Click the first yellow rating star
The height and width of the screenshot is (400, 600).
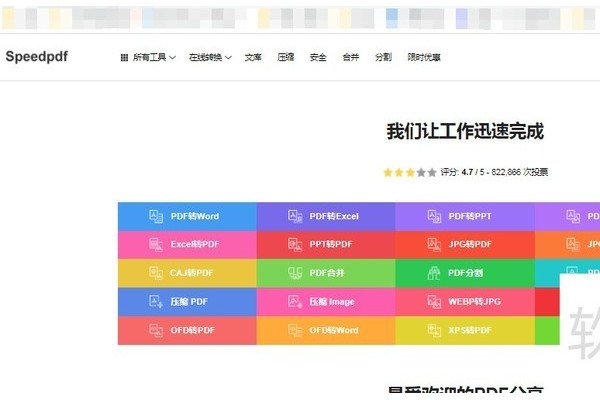388,173
